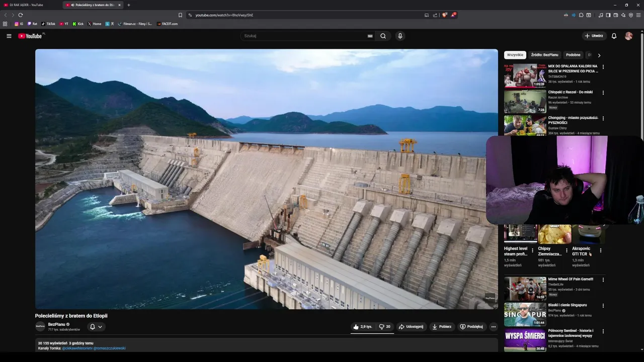
Task: Open browser sidebar panel icon
Action: (608, 15)
